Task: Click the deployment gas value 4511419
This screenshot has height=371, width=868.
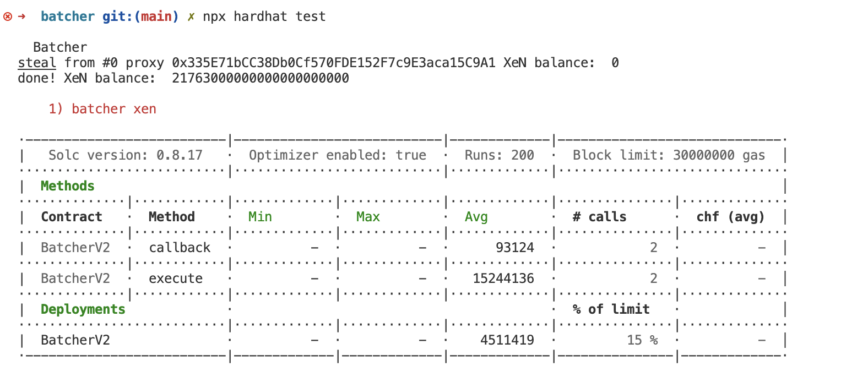Action: [x=507, y=340]
